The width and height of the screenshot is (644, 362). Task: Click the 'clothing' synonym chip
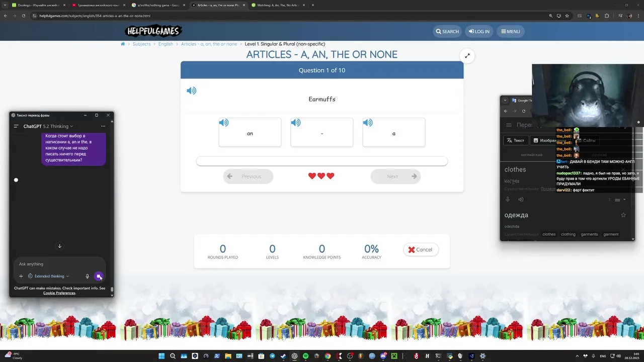pyautogui.click(x=568, y=234)
